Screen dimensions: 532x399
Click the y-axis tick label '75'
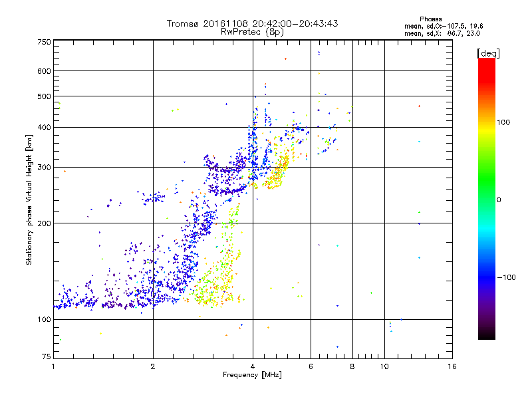47,356
